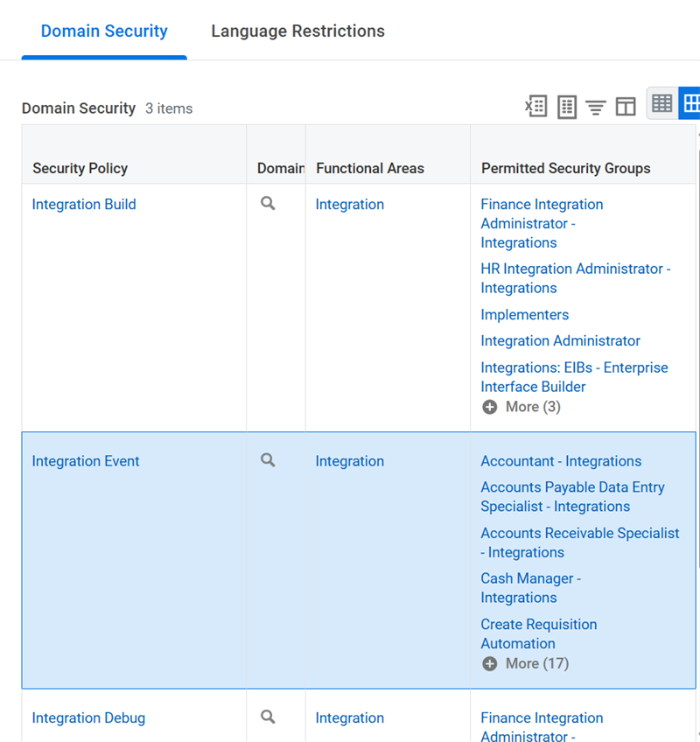Viewport: 700px width, 742px height.
Task: Open Integration functional area for Integration Debug
Action: tap(350, 717)
